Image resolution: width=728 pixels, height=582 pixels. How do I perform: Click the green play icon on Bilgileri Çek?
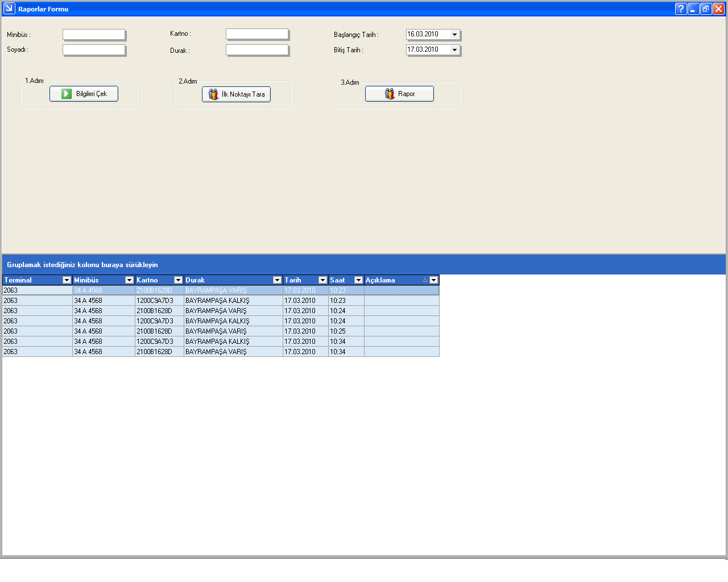(67, 94)
